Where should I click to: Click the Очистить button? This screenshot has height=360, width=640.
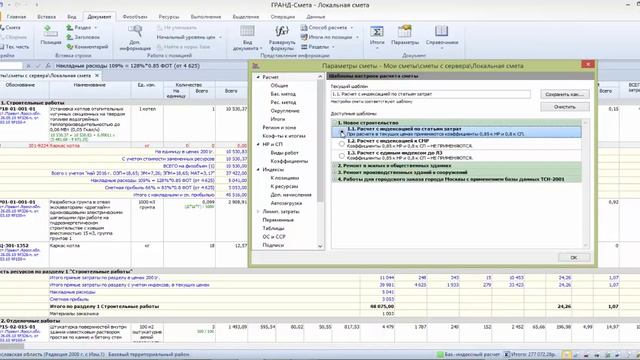coord(565,107)
